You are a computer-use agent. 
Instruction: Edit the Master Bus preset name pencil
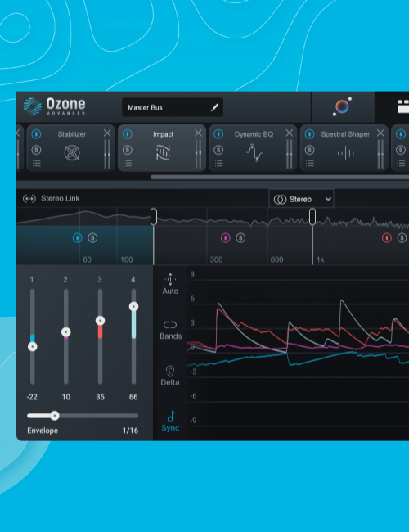[x=214, y=107]
